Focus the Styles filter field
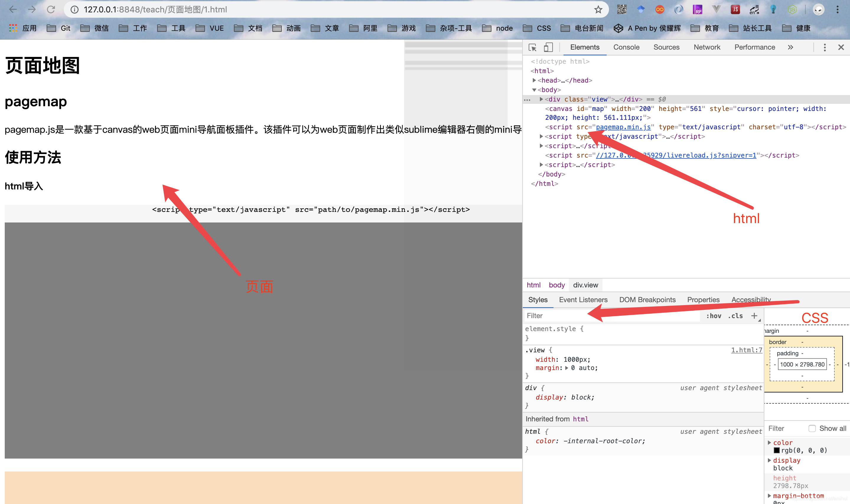The image size is (850, 504). (612, 316)
